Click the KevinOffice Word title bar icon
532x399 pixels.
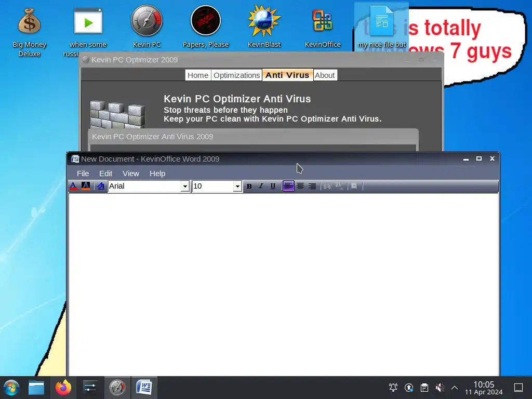(75, 159)
